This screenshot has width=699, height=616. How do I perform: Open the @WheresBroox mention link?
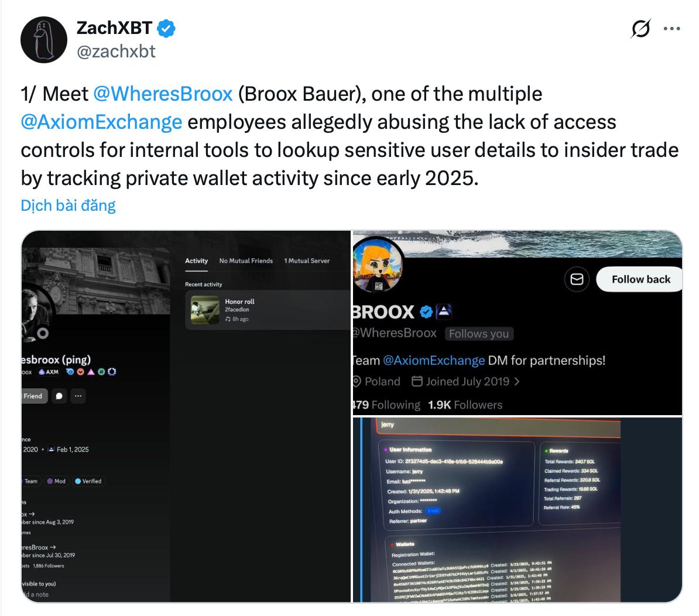(x=163, y=94)
